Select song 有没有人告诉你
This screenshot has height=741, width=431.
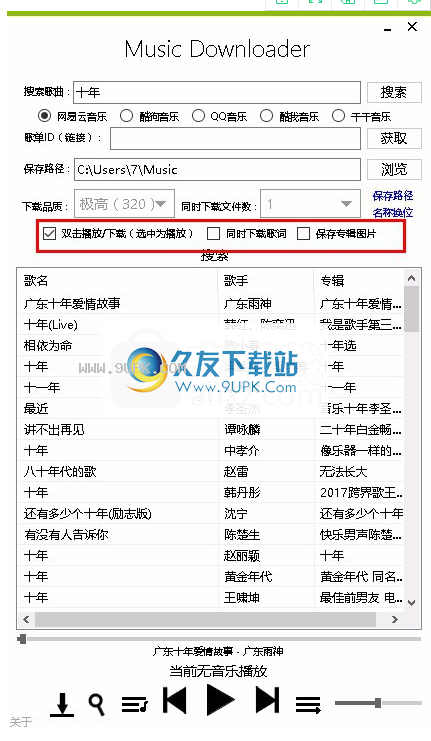pos(66,534)
